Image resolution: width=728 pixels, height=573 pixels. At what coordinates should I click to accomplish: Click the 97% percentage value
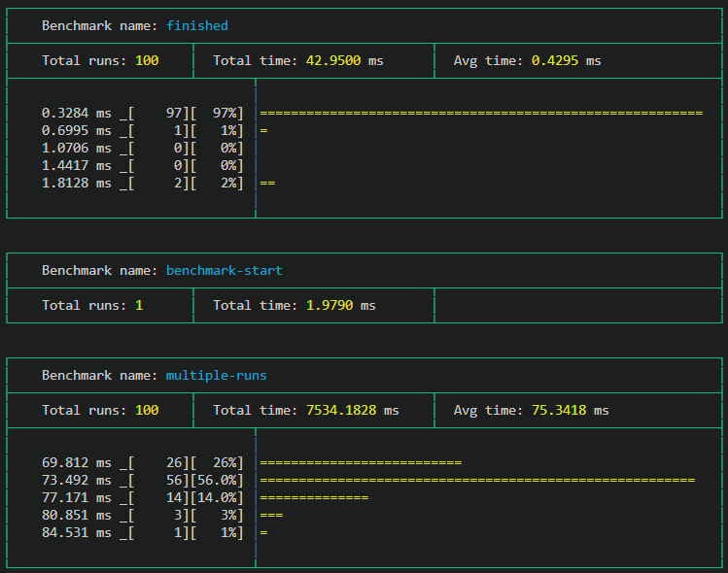point(225,114)
